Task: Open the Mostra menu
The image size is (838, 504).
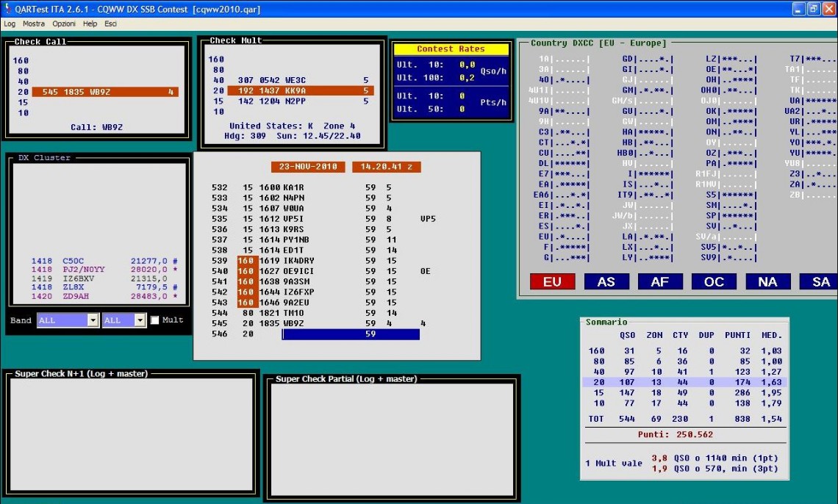Action: coord(34,24)
